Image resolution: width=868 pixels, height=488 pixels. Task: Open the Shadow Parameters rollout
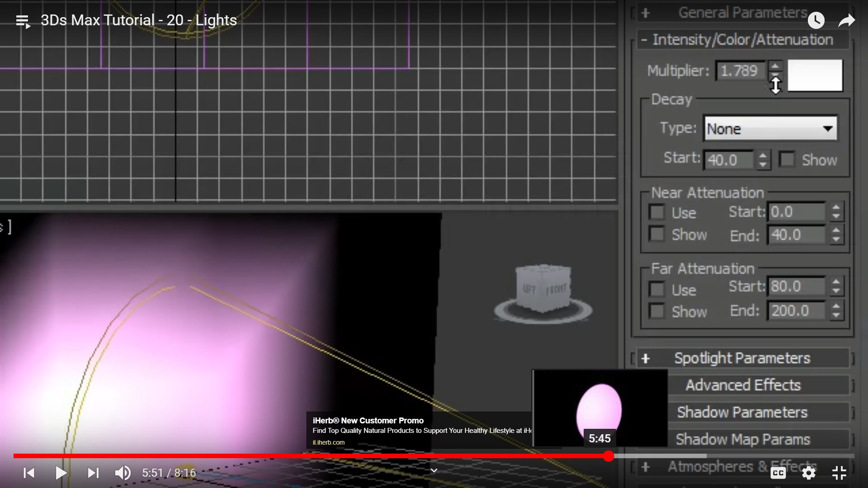pyautogui.click(x=742, y=412)
